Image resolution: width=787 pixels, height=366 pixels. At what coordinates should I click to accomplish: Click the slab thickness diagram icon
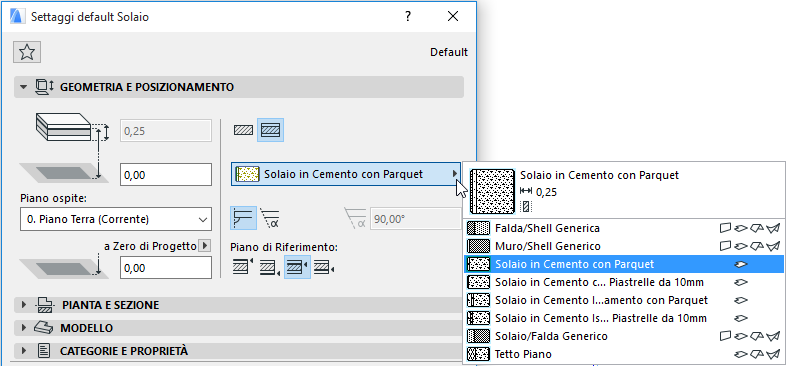point(72,128)
